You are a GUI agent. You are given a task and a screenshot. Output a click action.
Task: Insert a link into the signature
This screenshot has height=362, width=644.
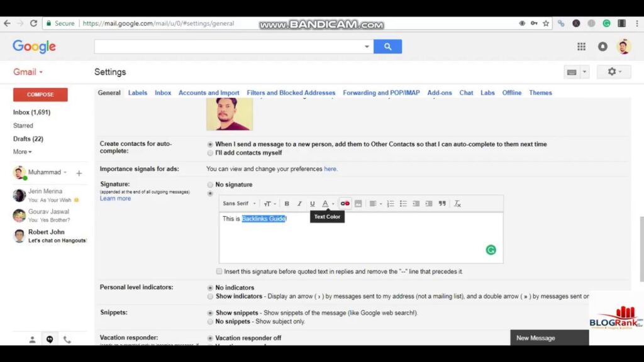tap(345, 204)
